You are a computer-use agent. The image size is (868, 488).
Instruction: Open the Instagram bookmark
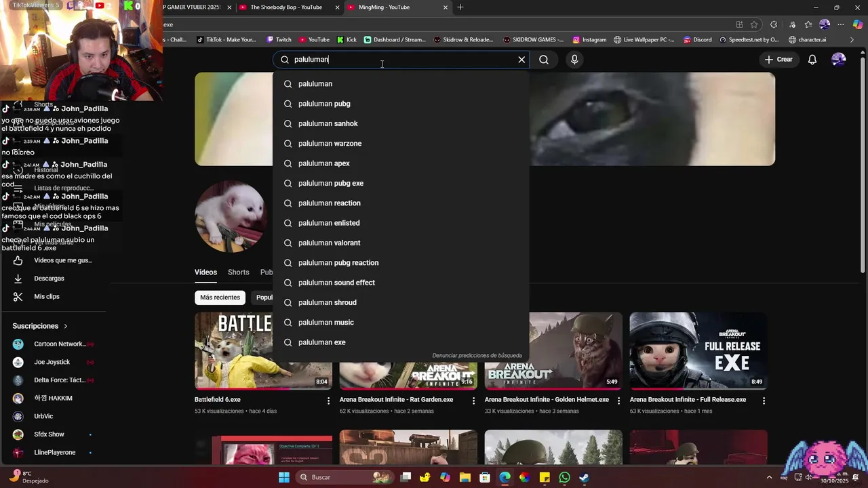[589, 40]
